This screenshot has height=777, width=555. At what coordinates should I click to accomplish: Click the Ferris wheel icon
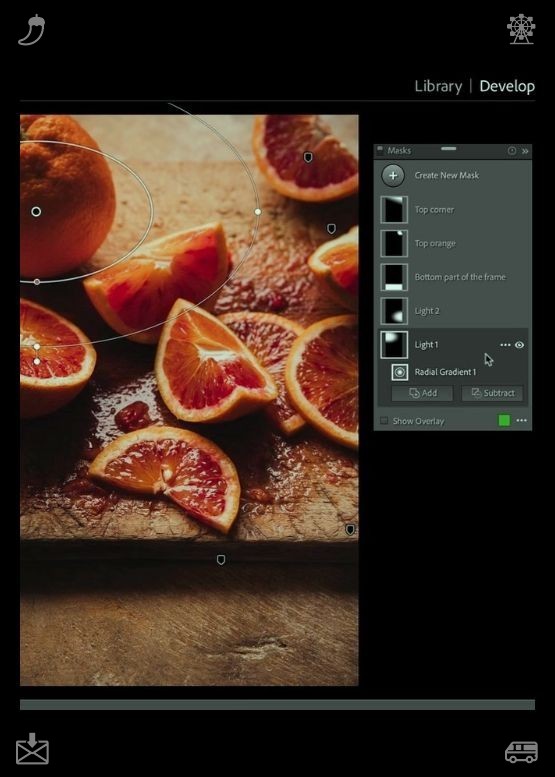coord(521,29)
